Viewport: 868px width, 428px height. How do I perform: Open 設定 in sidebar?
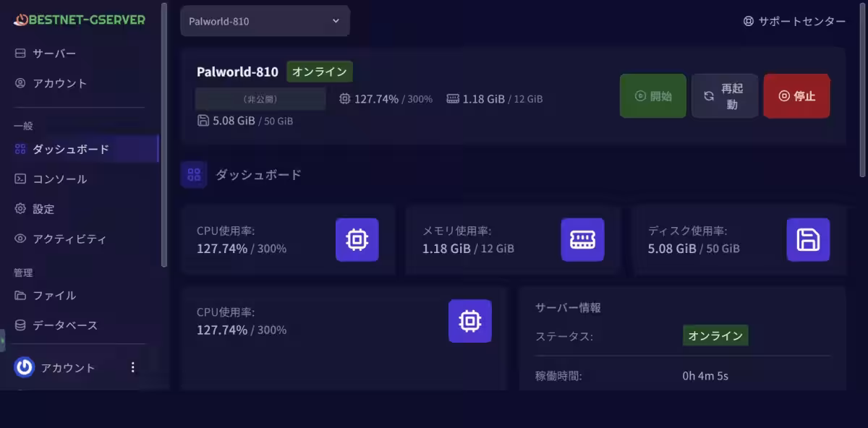[80, 209]
